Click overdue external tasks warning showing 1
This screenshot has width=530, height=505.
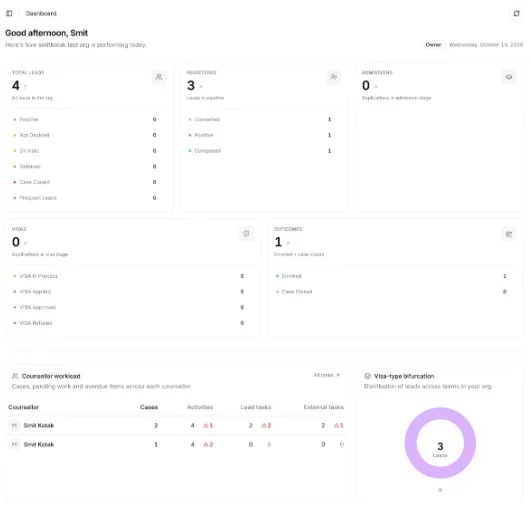(x=339, y=425)
